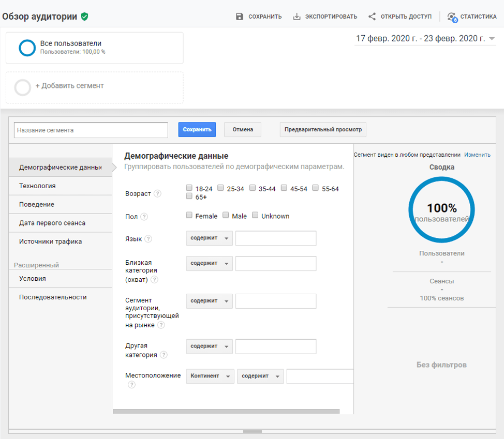Check the Female gender checkbox
Screen dimensions: 504x439
(x=189, y=215)
